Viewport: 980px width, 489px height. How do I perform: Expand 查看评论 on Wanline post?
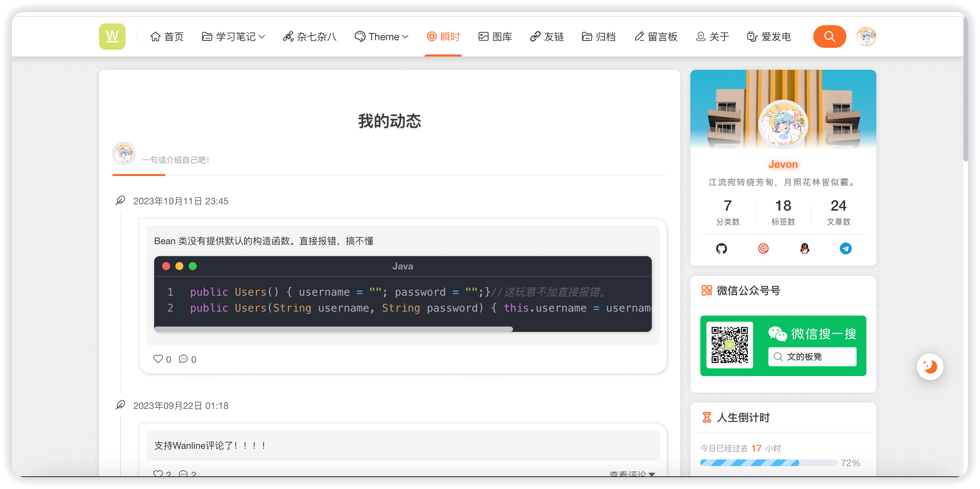(632, 474)
